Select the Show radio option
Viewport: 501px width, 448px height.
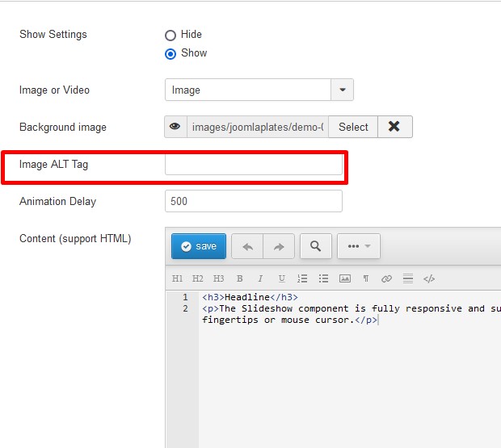pyautogui.click(x=171, y=53)
